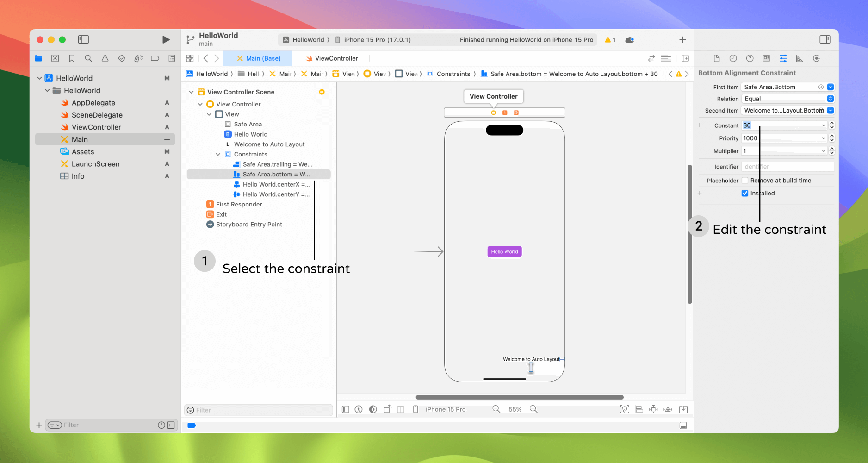This screenshot has width=868, height=463.
Task: Open the Relation dropdown
Action: click(830, 99)
